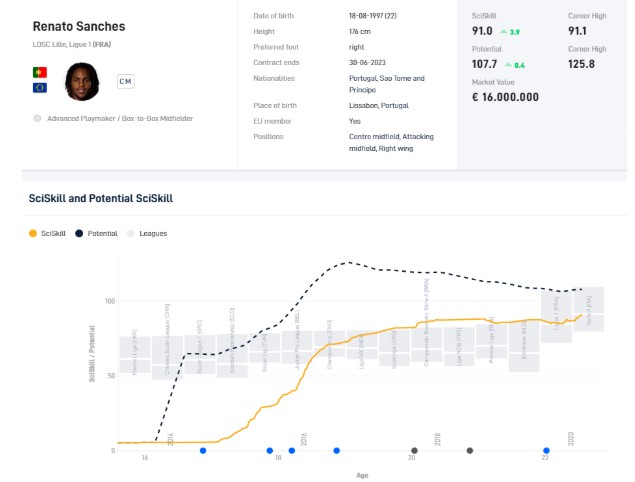635x482 pixels.
Task: Click SciSkill value 91.0
Action: tap(482, 31)
